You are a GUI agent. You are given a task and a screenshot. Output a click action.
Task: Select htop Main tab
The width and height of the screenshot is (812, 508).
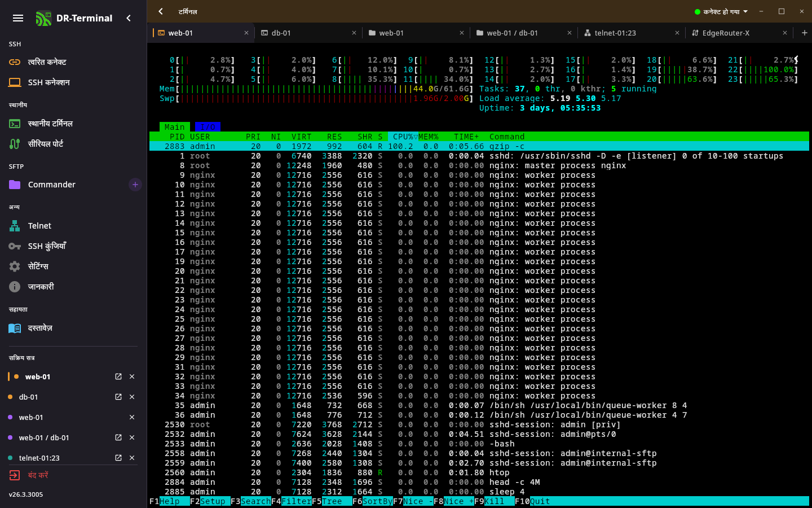click(x=175, y=127)
